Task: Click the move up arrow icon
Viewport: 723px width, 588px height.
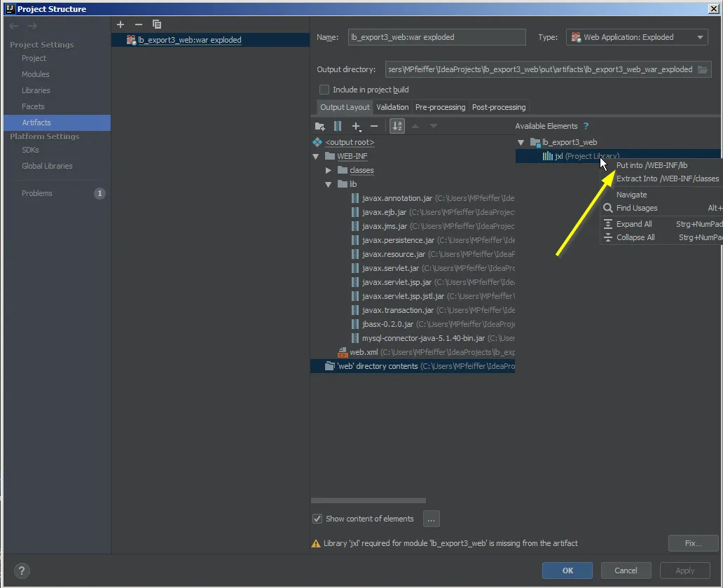Action: 415,126
